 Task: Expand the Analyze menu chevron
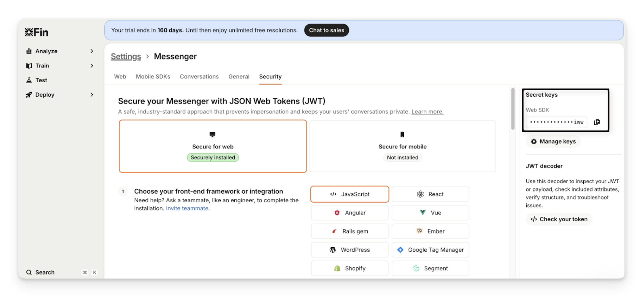92,51
